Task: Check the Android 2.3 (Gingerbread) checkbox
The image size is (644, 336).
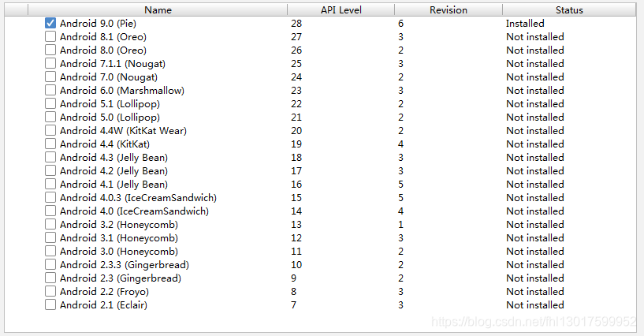Action: point(50,278)
